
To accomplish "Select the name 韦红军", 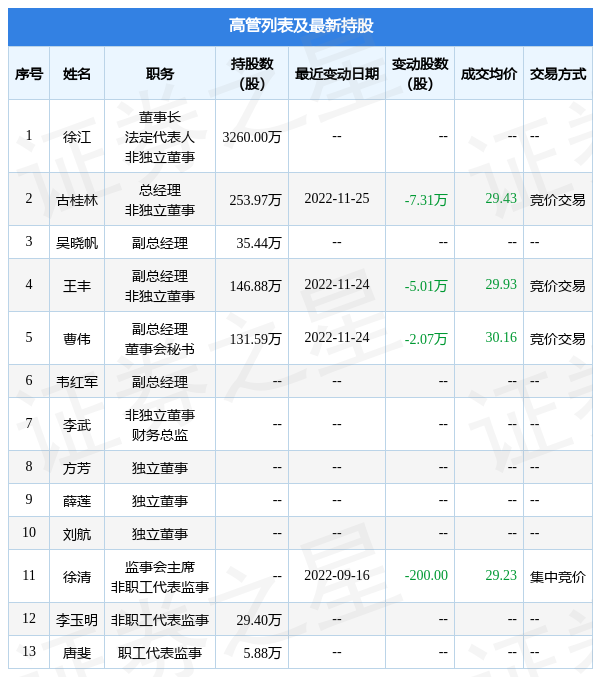I will 77,382.
